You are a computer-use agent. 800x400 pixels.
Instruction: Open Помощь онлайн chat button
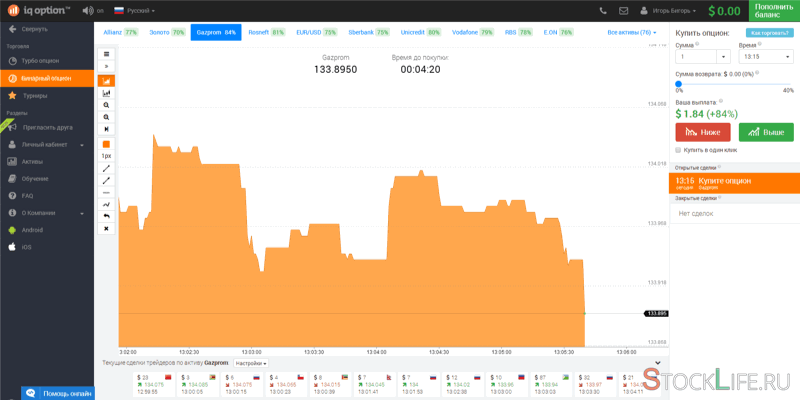(58, 393)
